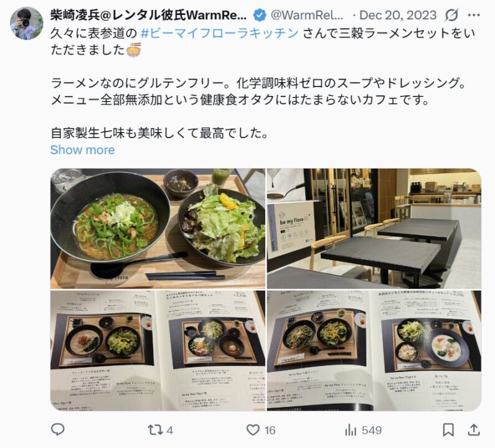Open the @WarmRel... handle link
The image size is (495, 448).
[307, 15]
